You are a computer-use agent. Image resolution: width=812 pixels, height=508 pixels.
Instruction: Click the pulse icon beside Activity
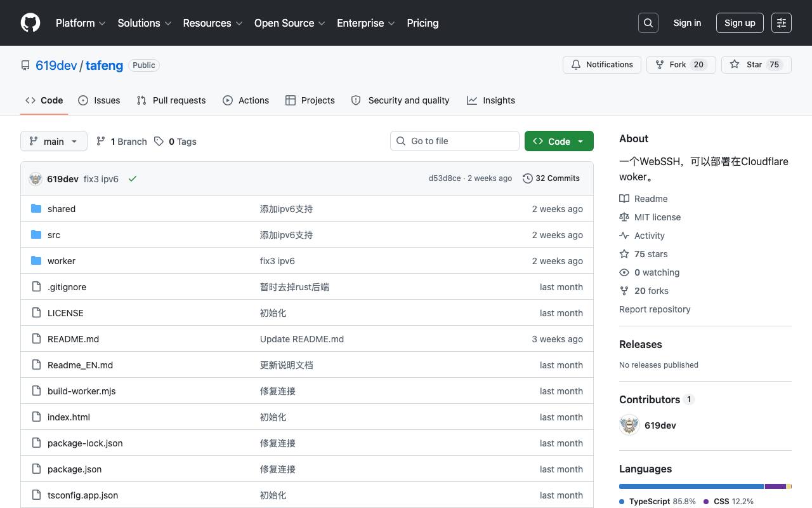click(624, 236)
